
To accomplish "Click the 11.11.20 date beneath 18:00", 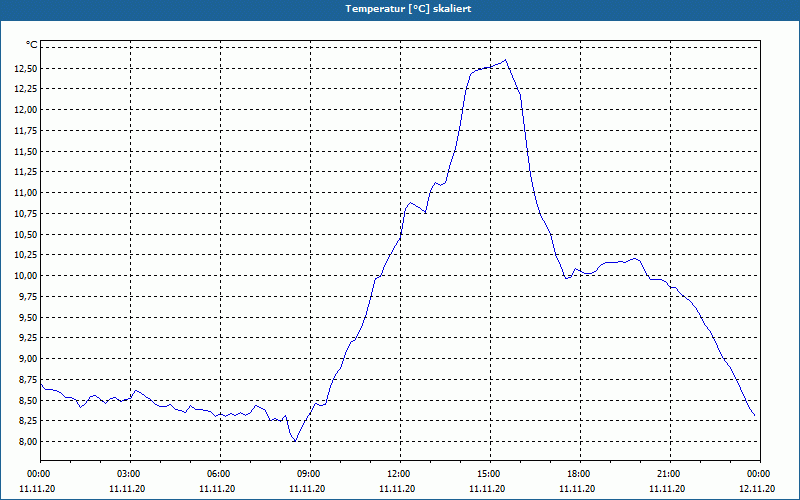I will pyautogui.click(x=577, y=489).
